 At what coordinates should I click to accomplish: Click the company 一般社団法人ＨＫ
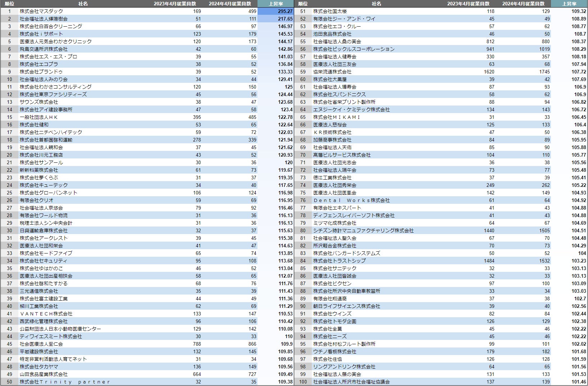click(39, 117)
